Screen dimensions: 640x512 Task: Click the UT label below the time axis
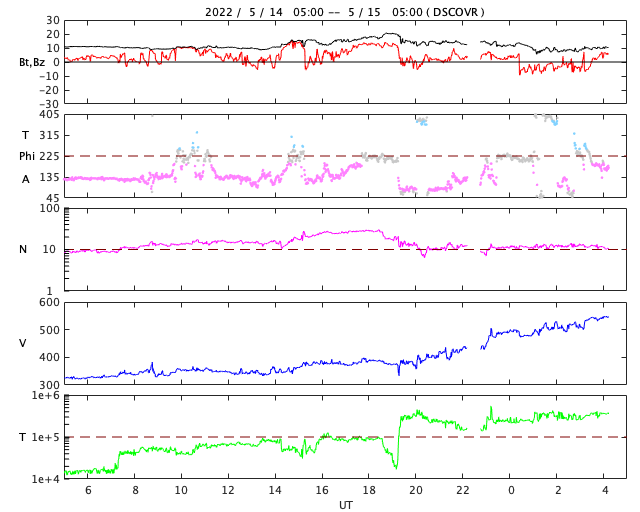(x=346, y=505)
